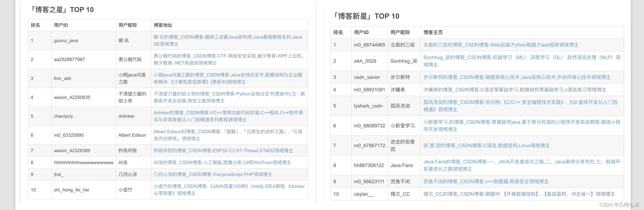644x210 pixels.
Task: Follow the 小明java问道之路的博客 link
Action: tap(228, 78)
